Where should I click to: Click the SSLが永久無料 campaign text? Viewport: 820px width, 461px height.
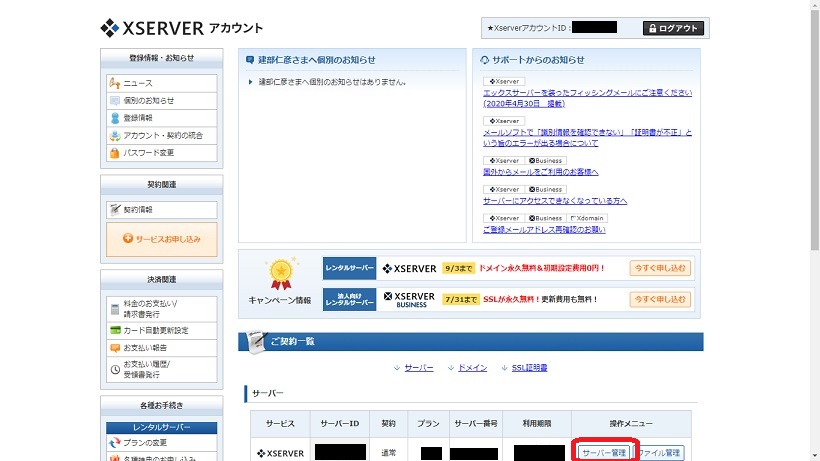[511, 299]
